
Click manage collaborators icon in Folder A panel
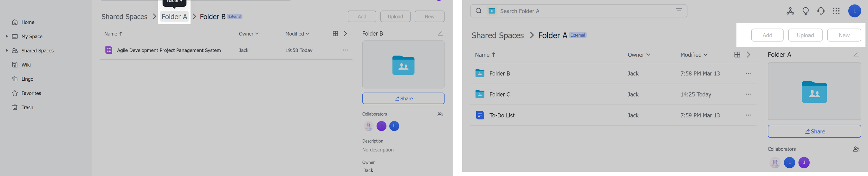[856, 149]
